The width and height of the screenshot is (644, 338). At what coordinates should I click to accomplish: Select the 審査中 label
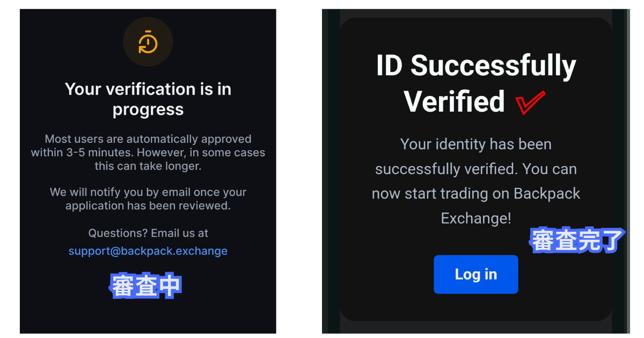(x=146, y=286)
